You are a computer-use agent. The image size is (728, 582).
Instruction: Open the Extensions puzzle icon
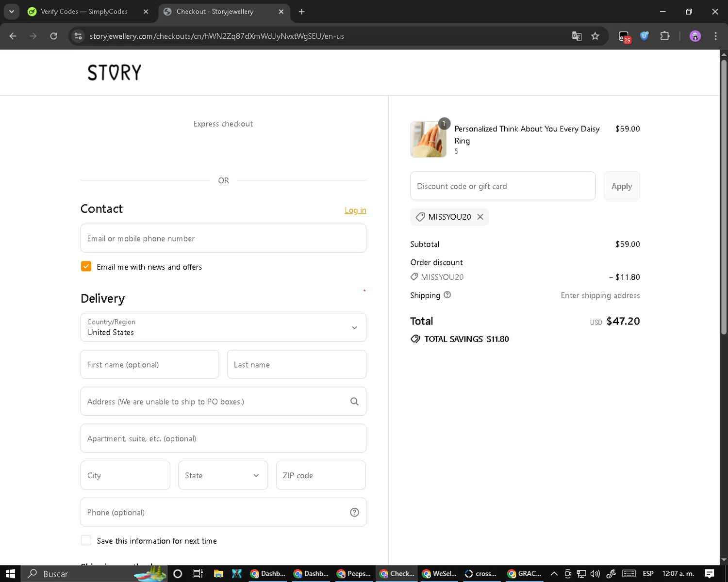(665, 36)
